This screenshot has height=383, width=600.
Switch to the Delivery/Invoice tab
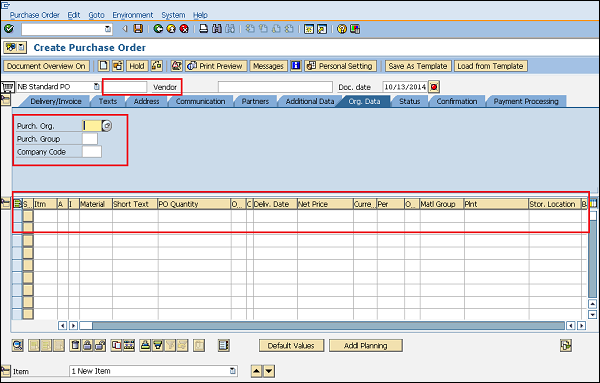pos(56,101)
